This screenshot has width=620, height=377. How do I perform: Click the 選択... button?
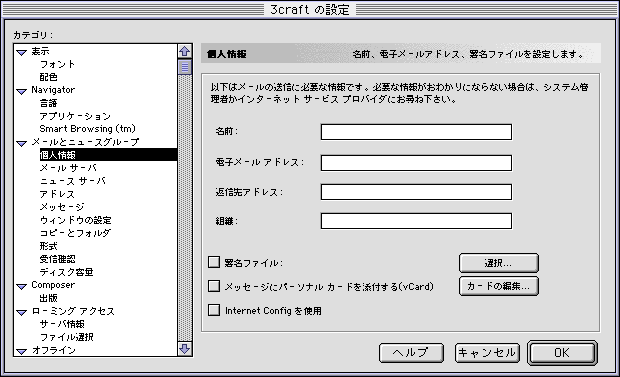point(499,263)
